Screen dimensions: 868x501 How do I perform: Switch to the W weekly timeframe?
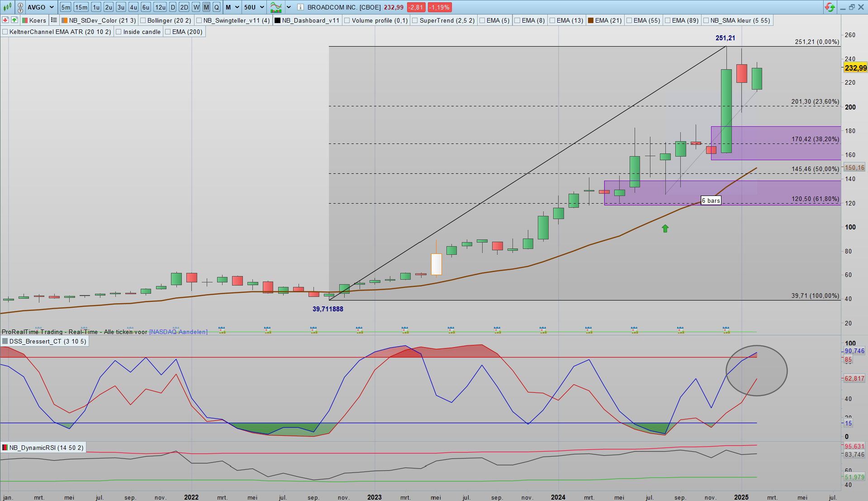click(196, 7)
